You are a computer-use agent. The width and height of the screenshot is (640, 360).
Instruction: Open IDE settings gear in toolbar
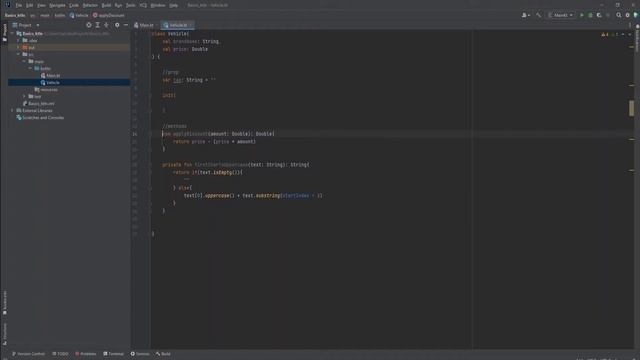(x=628, y=15)
